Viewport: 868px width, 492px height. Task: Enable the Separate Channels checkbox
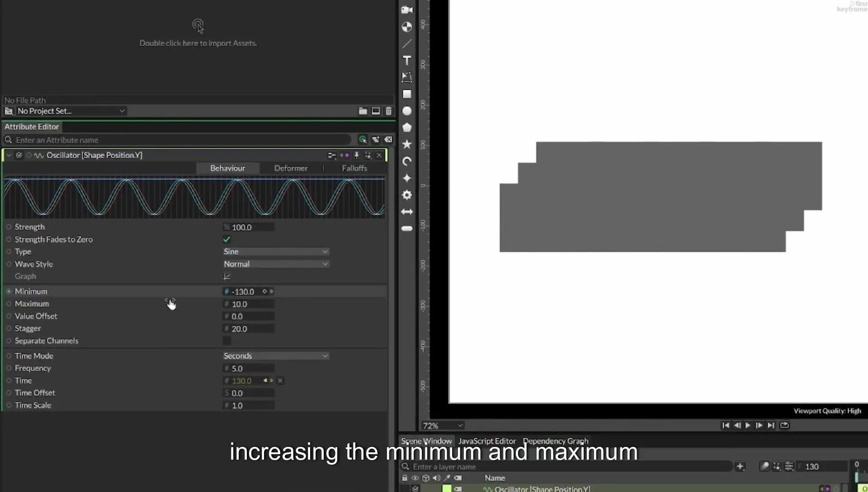(x=227, y=341)
